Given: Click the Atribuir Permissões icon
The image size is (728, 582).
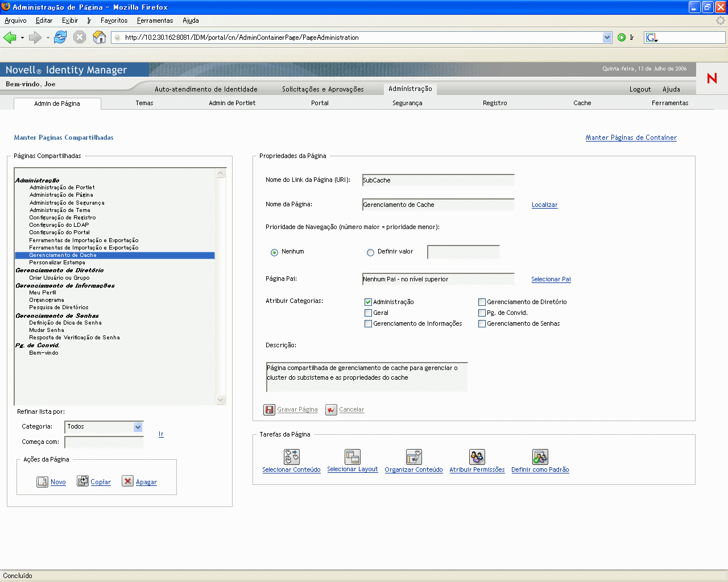Looking at the screenshot, I should point(477,457).
